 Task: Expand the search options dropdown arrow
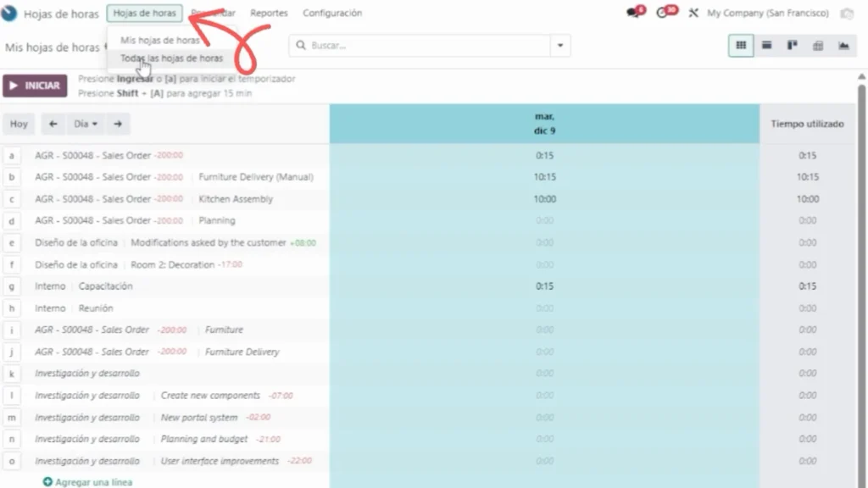pos(560,46)
